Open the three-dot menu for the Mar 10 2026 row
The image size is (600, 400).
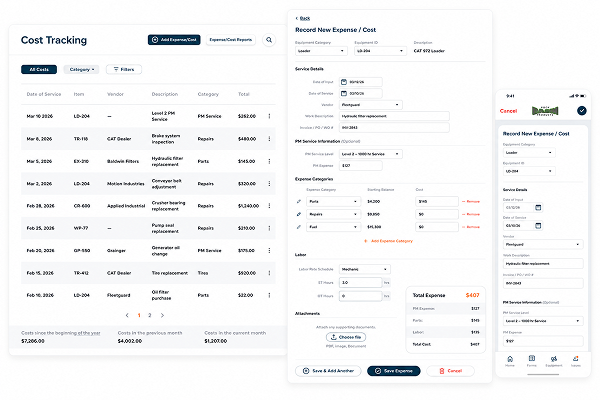click(x=269, y=116)
